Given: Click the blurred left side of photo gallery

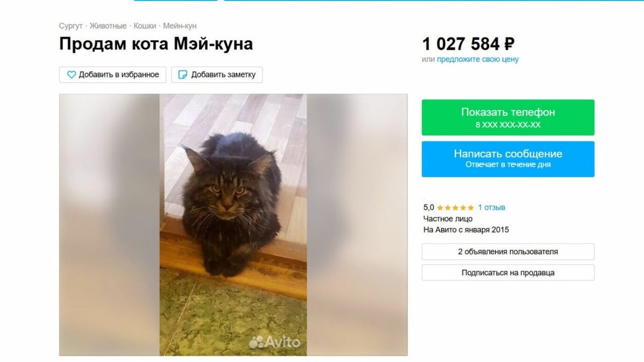Looking at the screenshot, I should (x=109, y=225).
